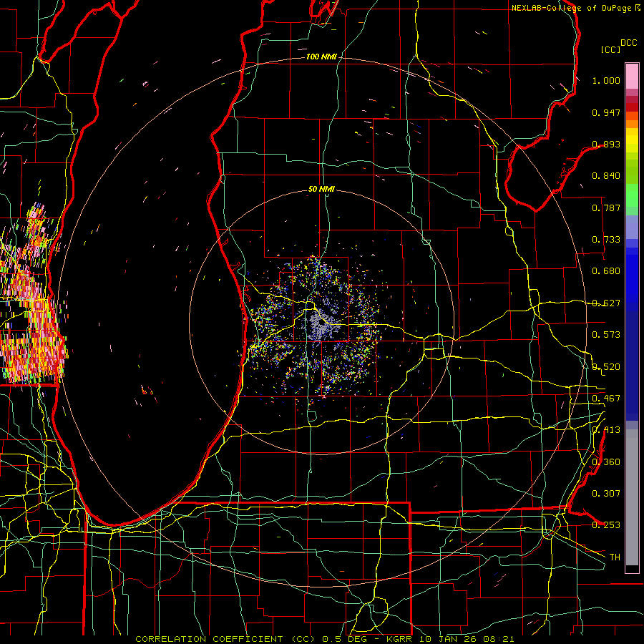Select the 0.467 scale value
This screenshot has height=644, width=644.
point(606,399)
